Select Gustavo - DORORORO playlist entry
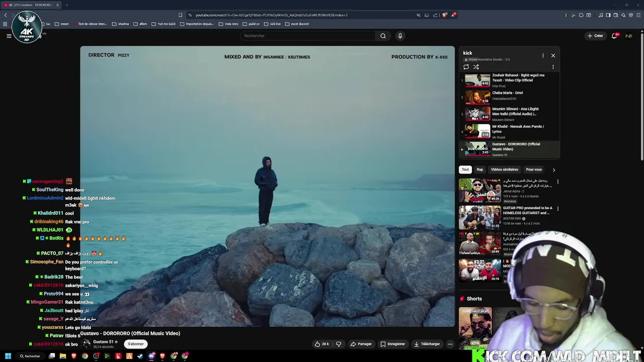 pos(509,149)
